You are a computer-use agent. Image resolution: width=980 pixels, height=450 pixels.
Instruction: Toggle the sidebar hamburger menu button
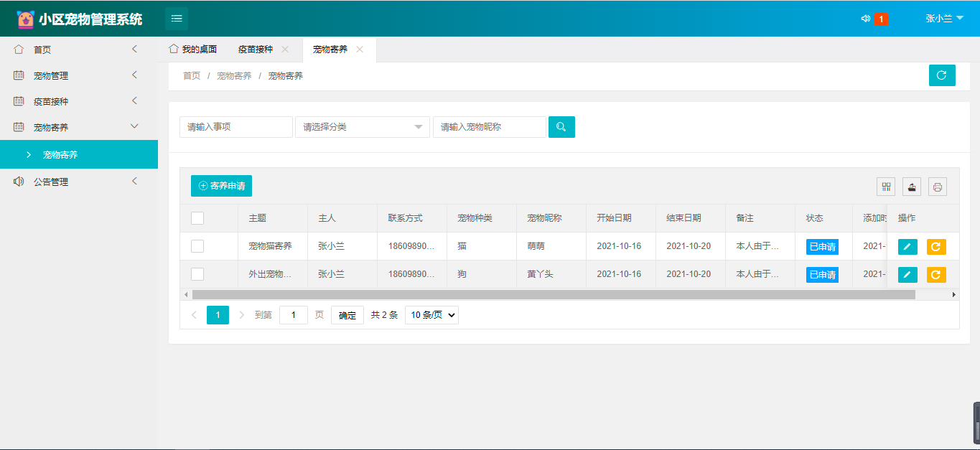coord(177,19)
